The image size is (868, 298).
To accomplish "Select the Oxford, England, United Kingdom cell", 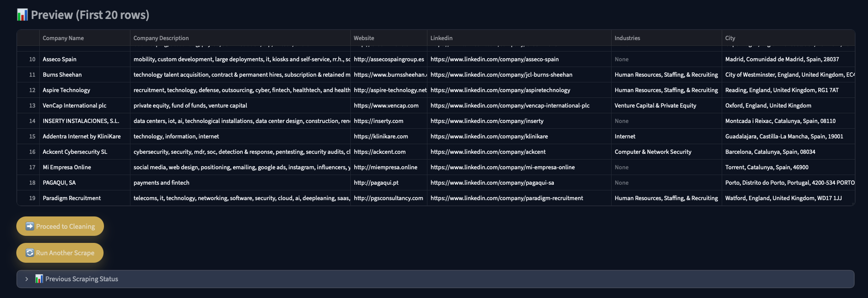I will coord(788,105).
